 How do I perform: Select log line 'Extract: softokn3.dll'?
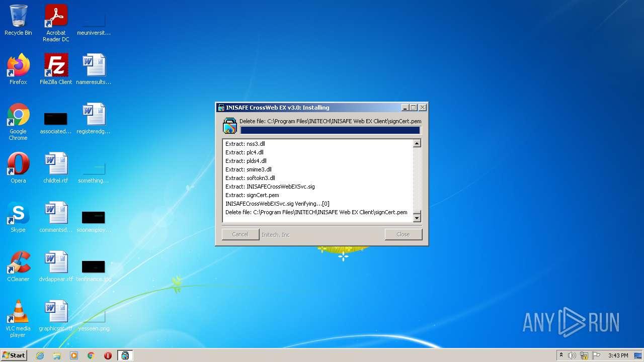click(250, 178)
